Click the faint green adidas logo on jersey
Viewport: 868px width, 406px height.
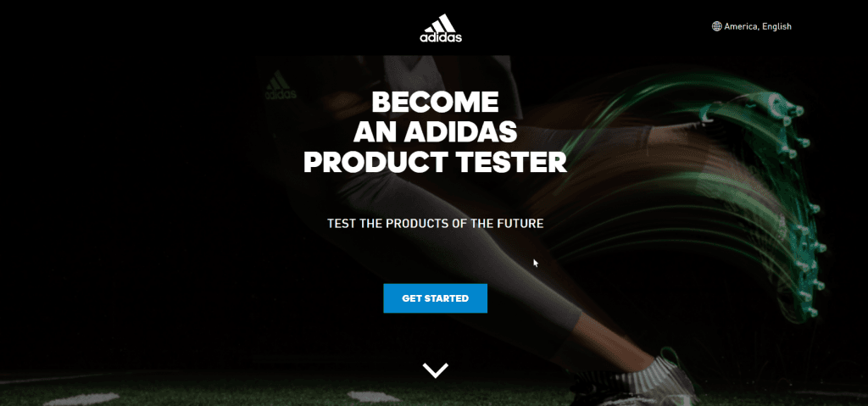(x=280, y=86)
